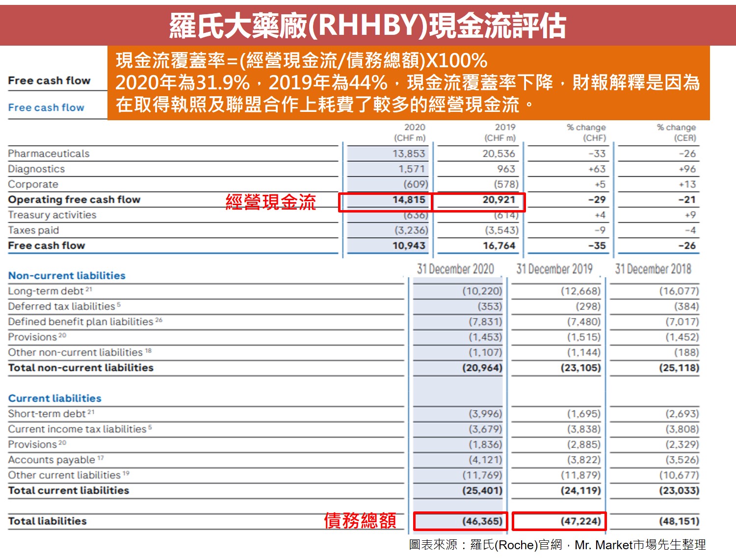This screenshot has width=736, height=560.
Task: Click Diagnostics 2019 value 963
Action: coord(506,169)
